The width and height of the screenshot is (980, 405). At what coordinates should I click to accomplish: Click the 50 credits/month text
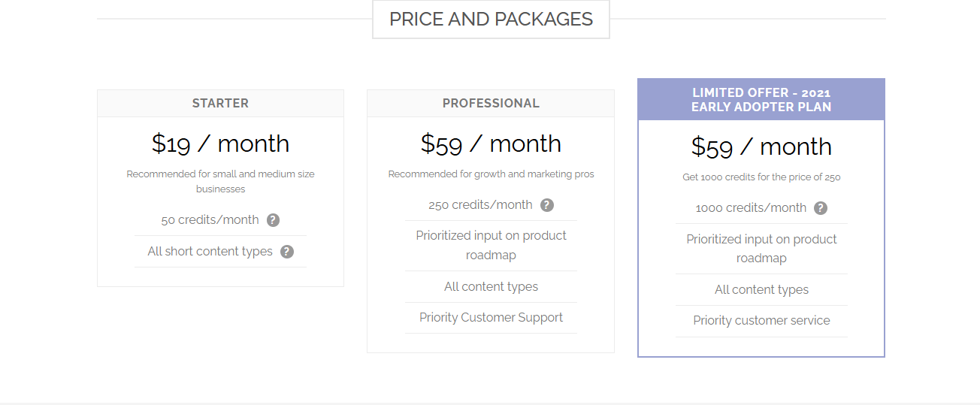click(210, 220)
